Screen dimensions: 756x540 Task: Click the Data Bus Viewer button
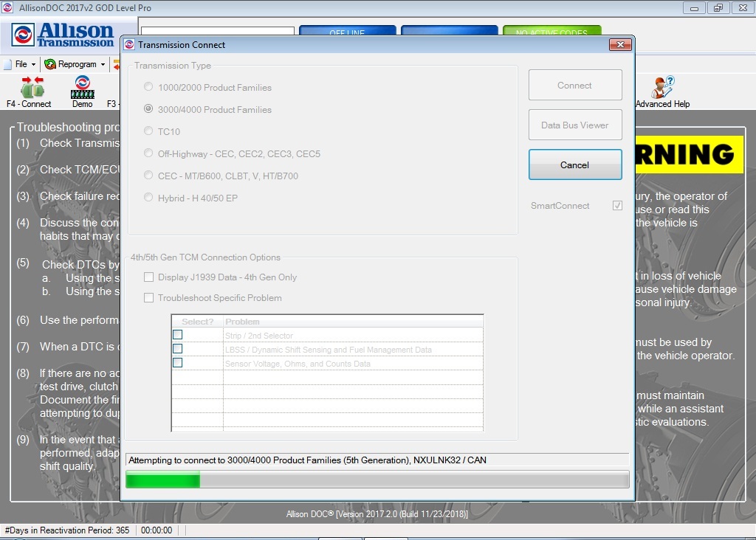tap(575, 124)
